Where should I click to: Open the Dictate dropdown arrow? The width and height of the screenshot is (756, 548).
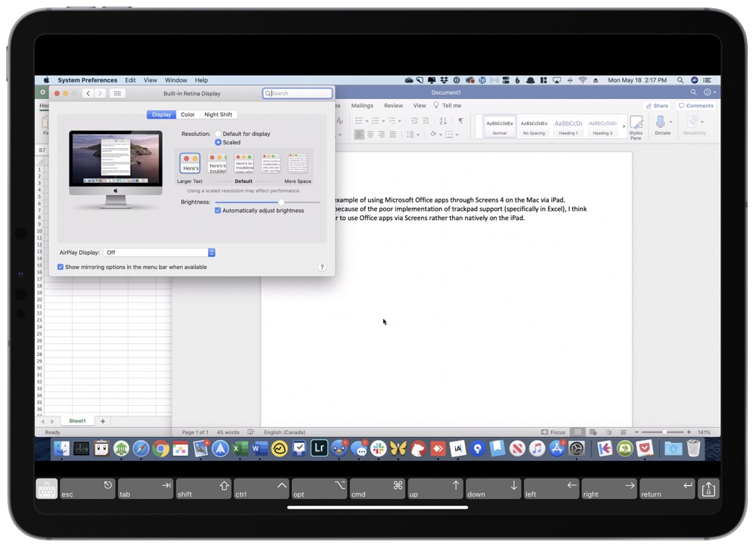pyautogui.click(x=671, y=122)
